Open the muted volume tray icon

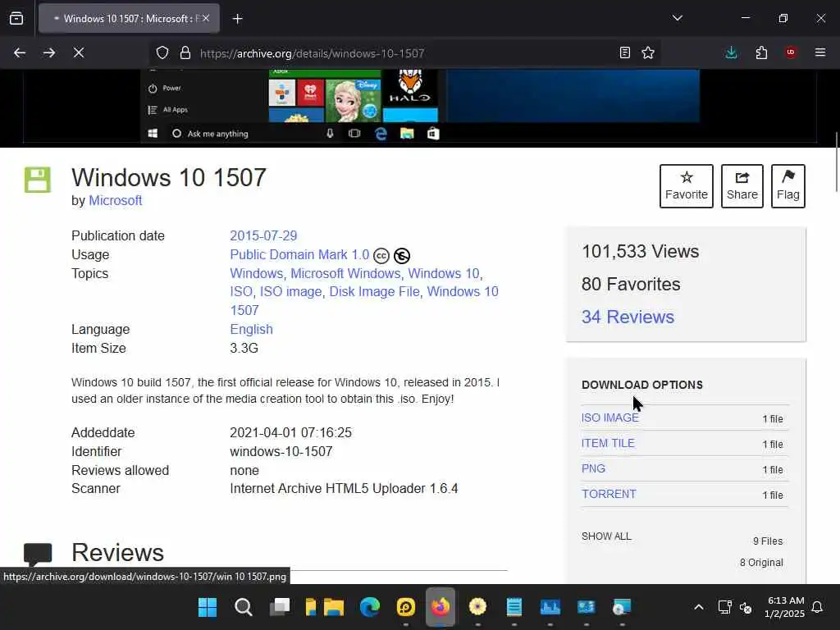[746, 608]
